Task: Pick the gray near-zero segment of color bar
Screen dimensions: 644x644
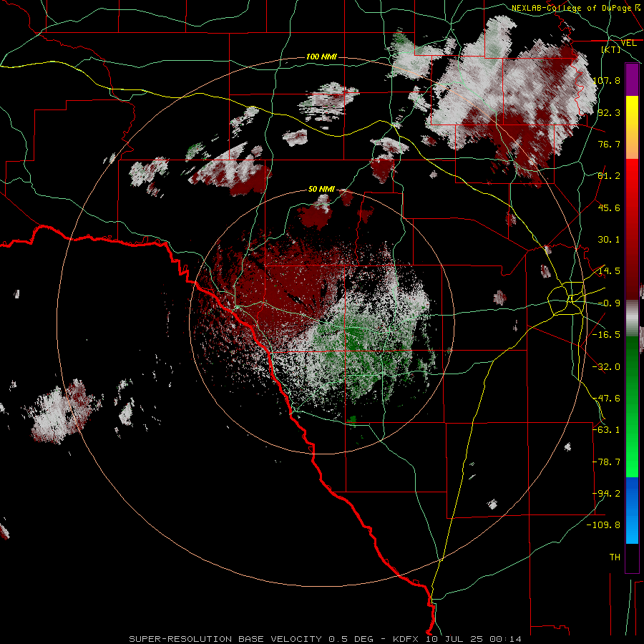Action: pyautogui.click(x=632, y=318)
